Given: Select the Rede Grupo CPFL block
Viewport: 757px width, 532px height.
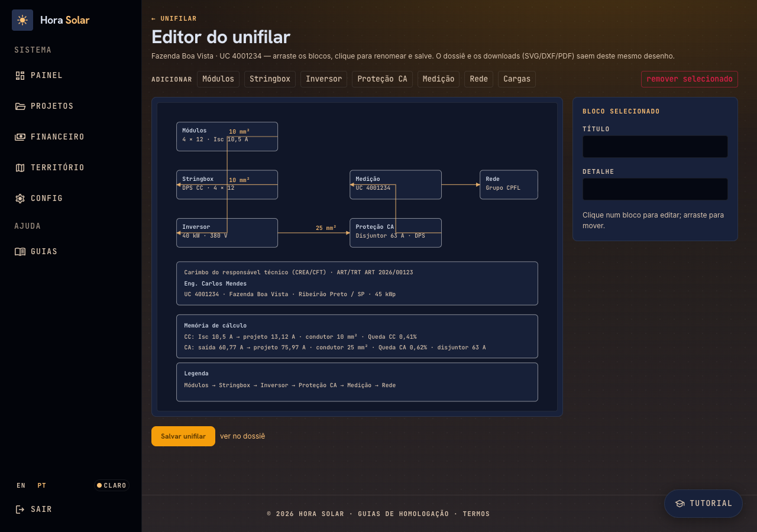Looking at the screenshot, I should click(509, 185).
